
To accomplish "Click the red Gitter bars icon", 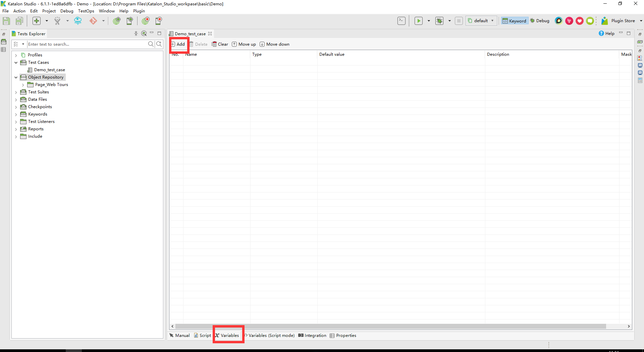I will [569, 21].
